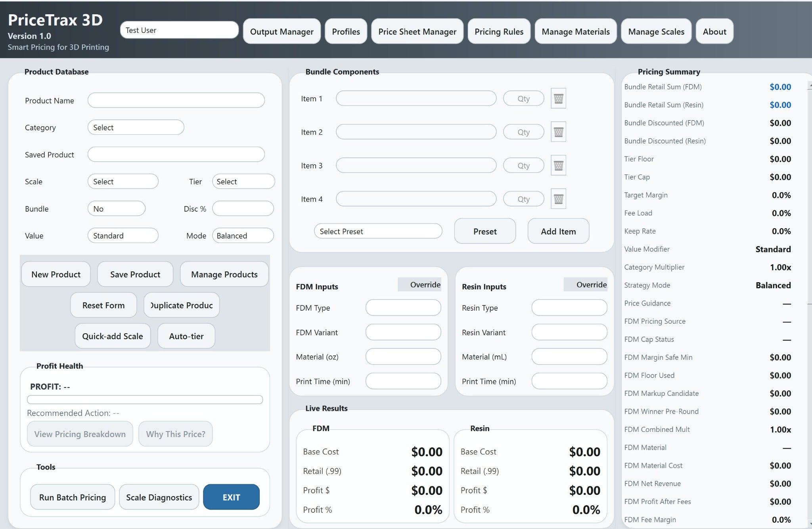Clear Item 3 via its trash icon
Viewport: 812px width, 529px height.
[x=558, y=165]
